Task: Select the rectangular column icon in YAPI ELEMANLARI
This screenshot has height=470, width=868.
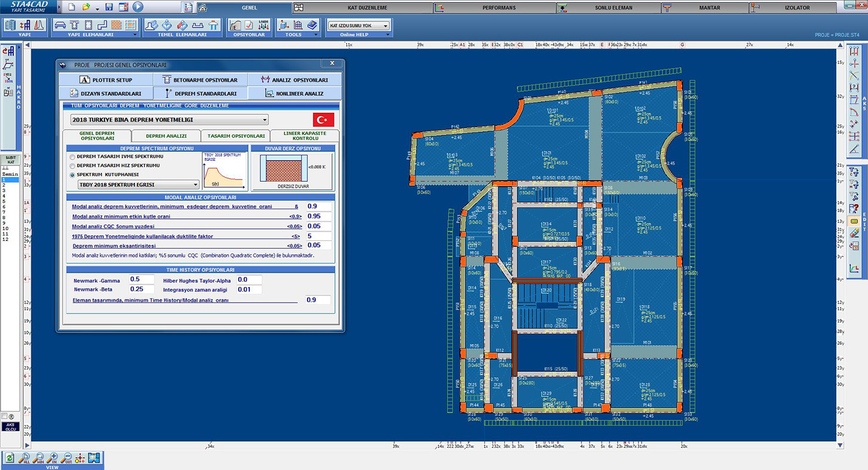Action: pyautogui.click(x=88, y=25)
